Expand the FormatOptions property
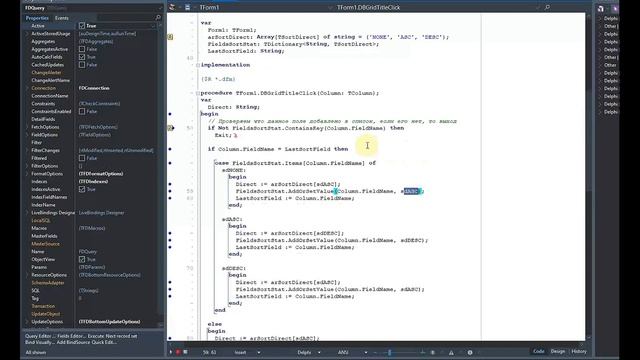Screen dimensions: 640x360 [x=27, y=174]
